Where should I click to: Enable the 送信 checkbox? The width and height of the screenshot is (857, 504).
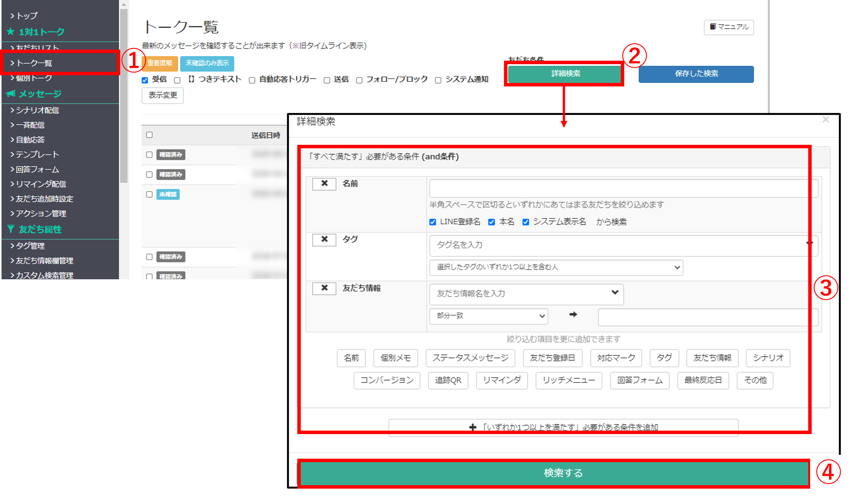coord(327,80)
